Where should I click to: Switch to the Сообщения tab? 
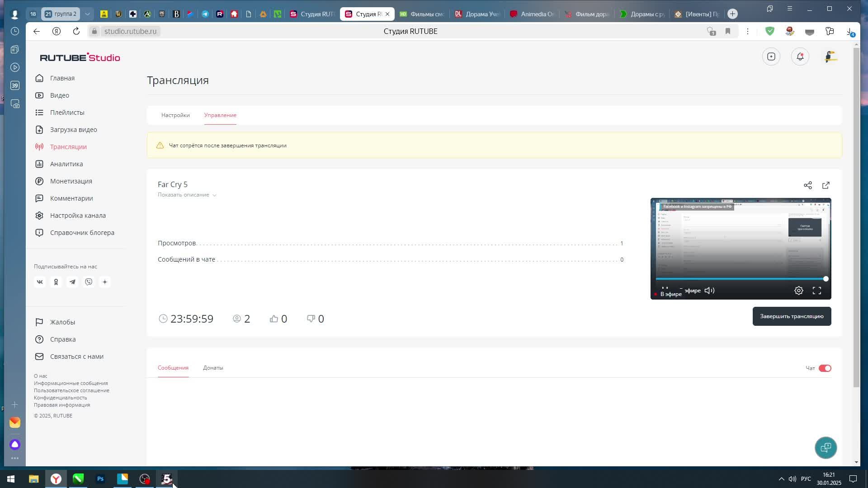[173, 368]
